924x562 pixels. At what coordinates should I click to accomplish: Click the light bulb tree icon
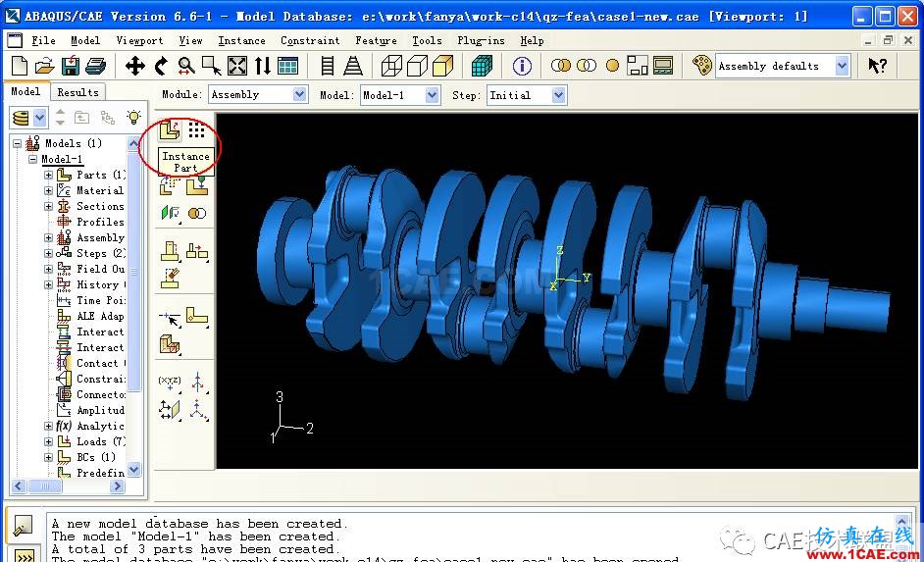(x=134, y=118)
